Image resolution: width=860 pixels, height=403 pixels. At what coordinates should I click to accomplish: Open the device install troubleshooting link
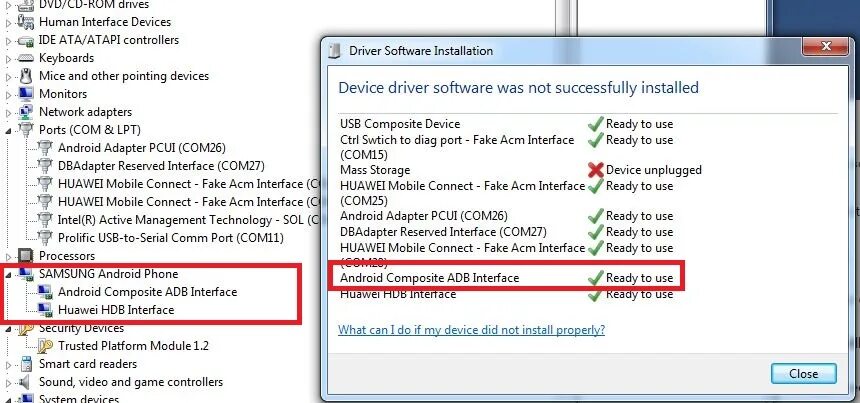point(471,329)
